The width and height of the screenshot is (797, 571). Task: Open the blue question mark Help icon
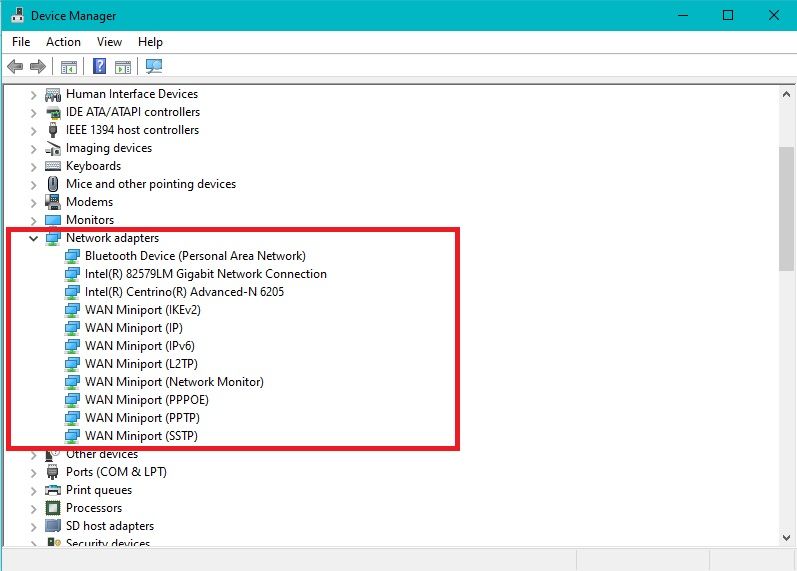click(100, 66)
